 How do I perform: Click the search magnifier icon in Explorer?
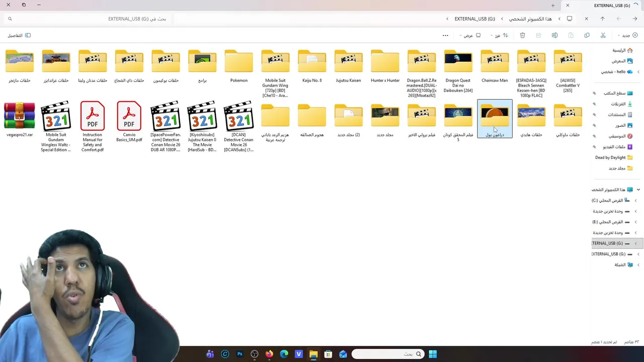[10, 19]
